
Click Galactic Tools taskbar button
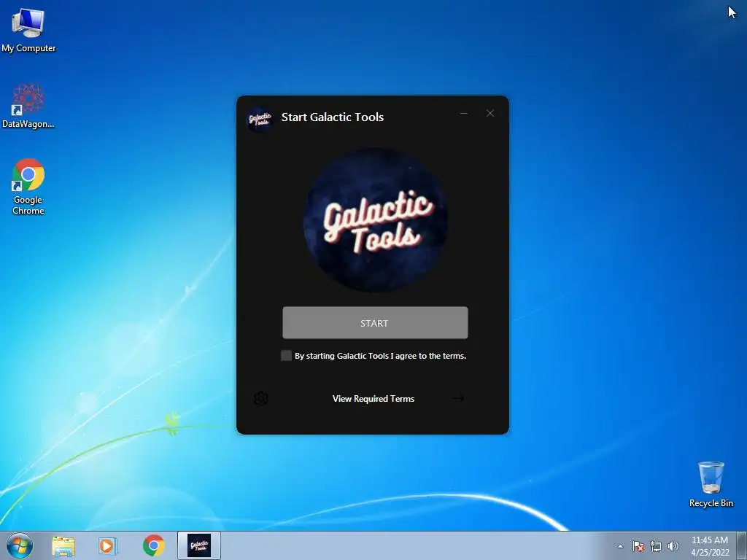coord(199,545)
